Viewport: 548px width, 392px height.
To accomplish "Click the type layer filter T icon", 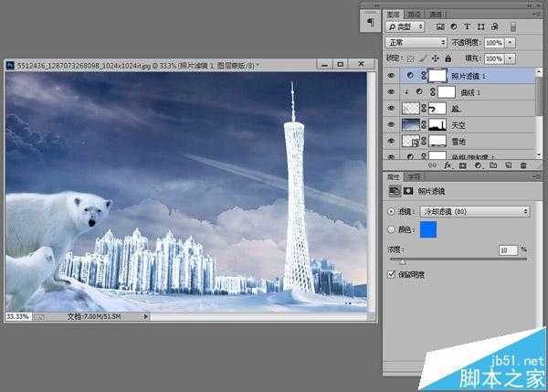I will (467, 26).
